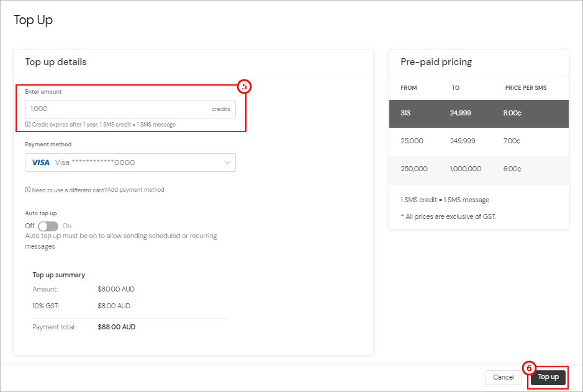
Task: Open the payment method dropdown
Action: coord(130,162)
